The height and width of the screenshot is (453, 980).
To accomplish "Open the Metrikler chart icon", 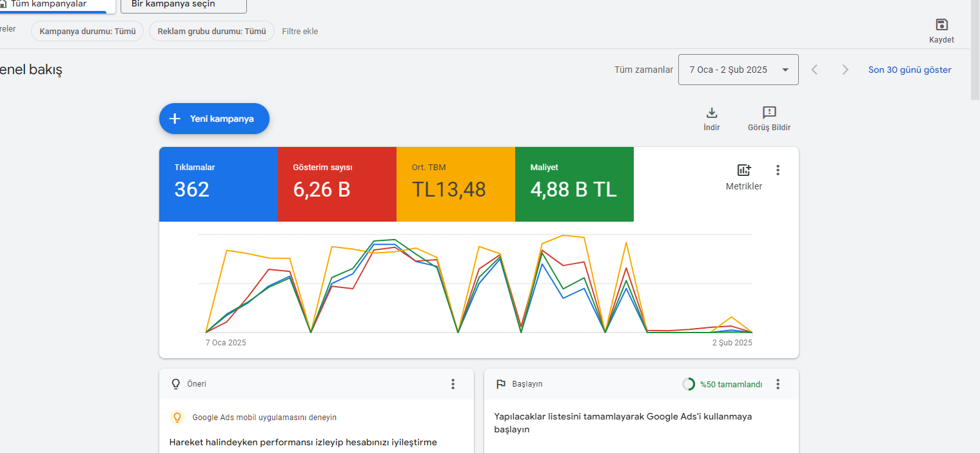I will tap(744, 170).
